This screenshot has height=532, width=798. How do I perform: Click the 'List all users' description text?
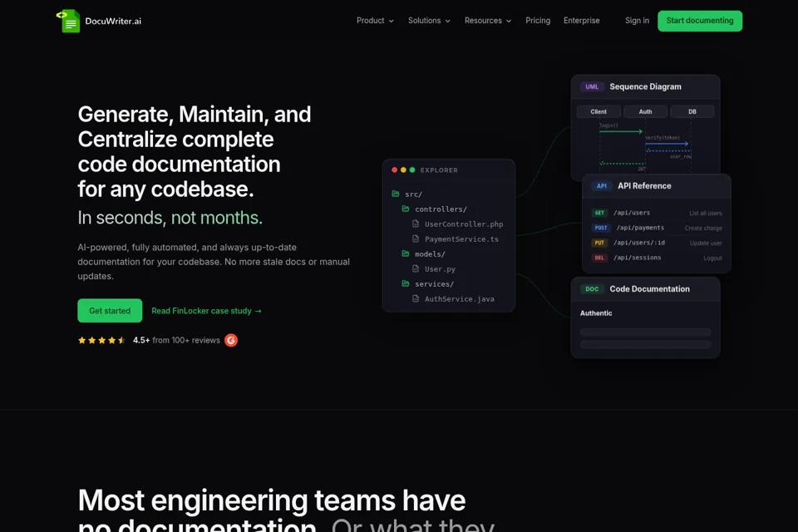pos(706,214)
